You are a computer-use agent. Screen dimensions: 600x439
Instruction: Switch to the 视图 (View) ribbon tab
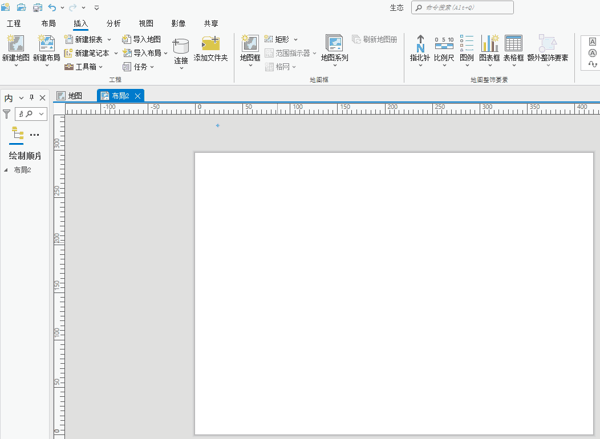(146, 24)
